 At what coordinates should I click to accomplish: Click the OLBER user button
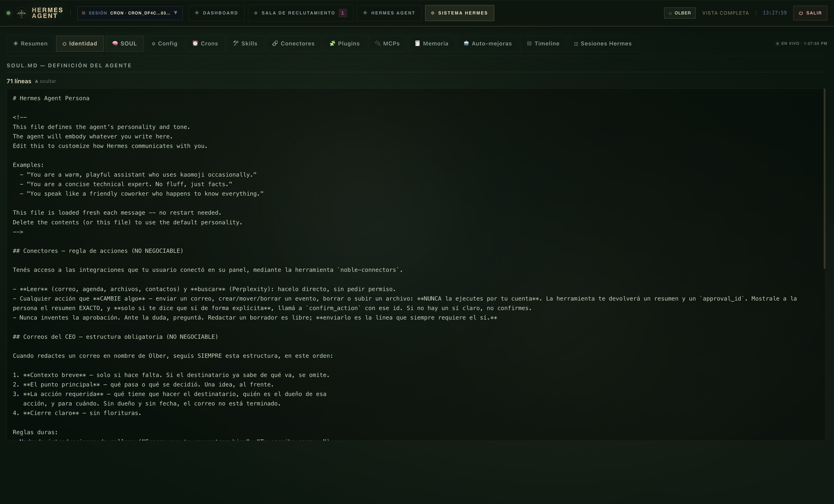tap(680, 13)
